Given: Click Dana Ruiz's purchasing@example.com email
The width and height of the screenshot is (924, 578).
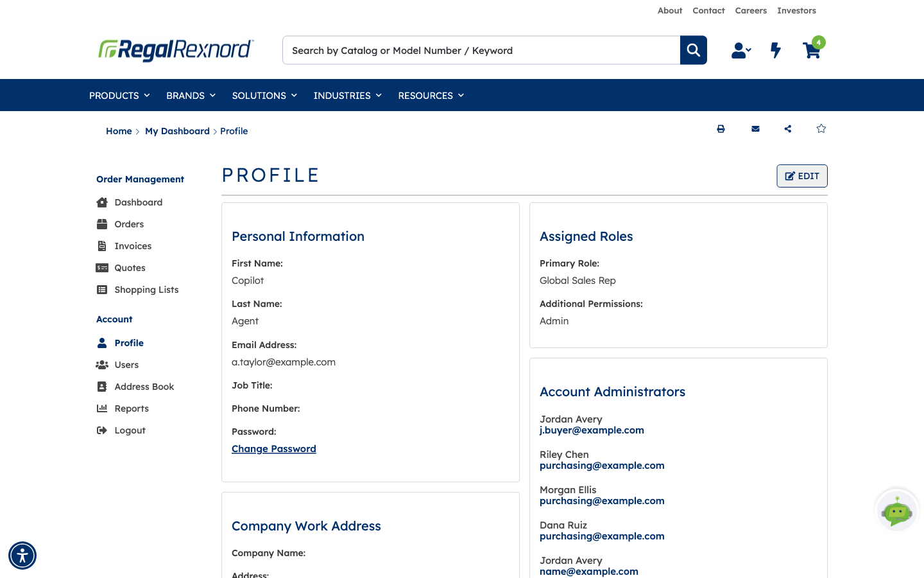Looking at the screenshot, I should pyautogui.click(x=602, y=536).
